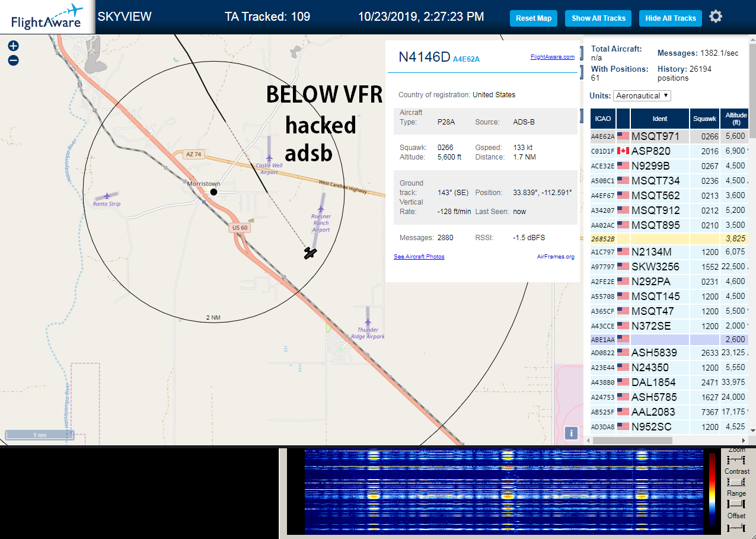
Task: Click the Thunder Ridge Airpark icon
Action: coord(368,323)
